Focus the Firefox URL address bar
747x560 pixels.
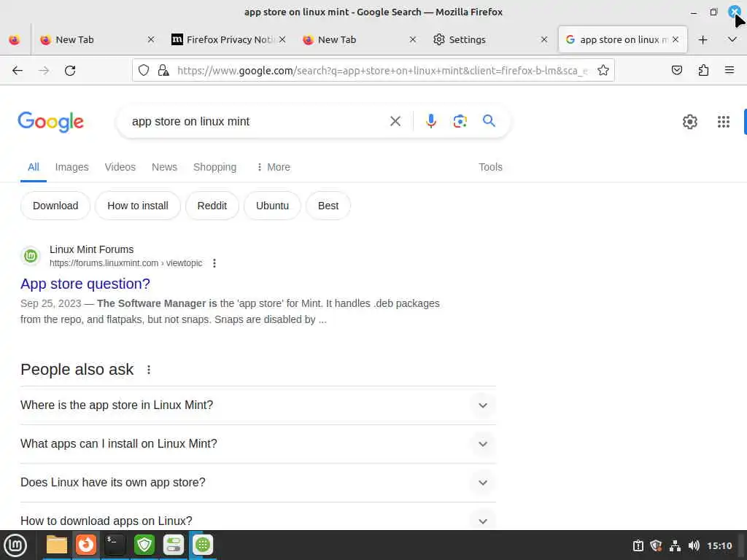(x=381, y=71)
